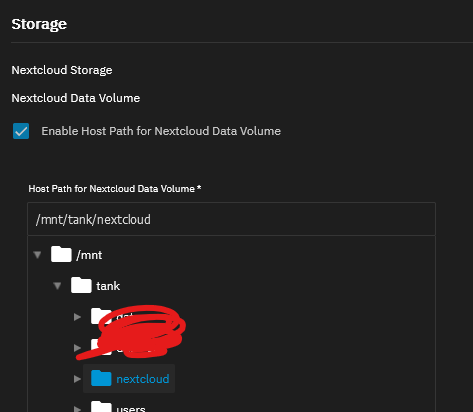Click the 'Host Path for Nextcloud Data Volume *' field label
The width and height of the screenshot is (473, 412).
(115, 189)
